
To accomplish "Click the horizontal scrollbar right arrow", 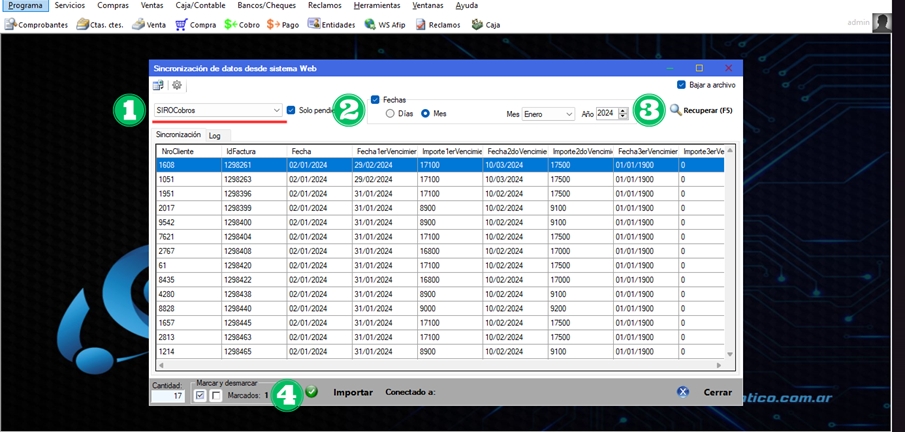I will click(719, 365).
